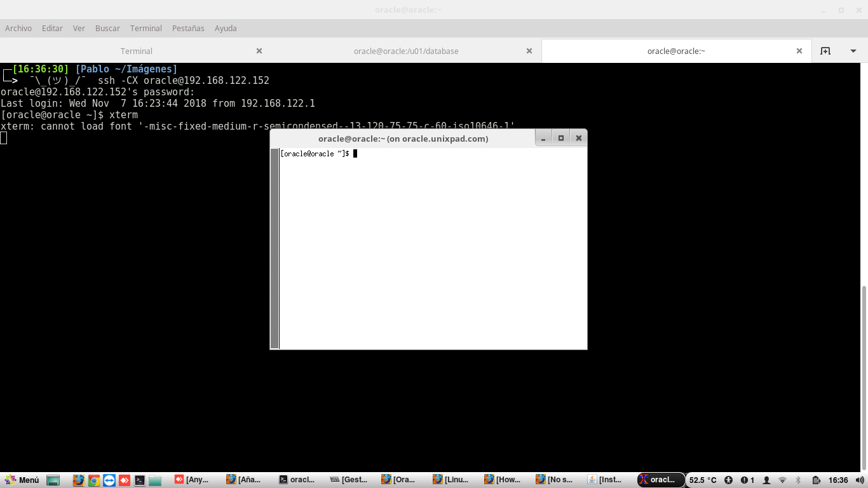Click the clock showing 16:36

point(838,480)
